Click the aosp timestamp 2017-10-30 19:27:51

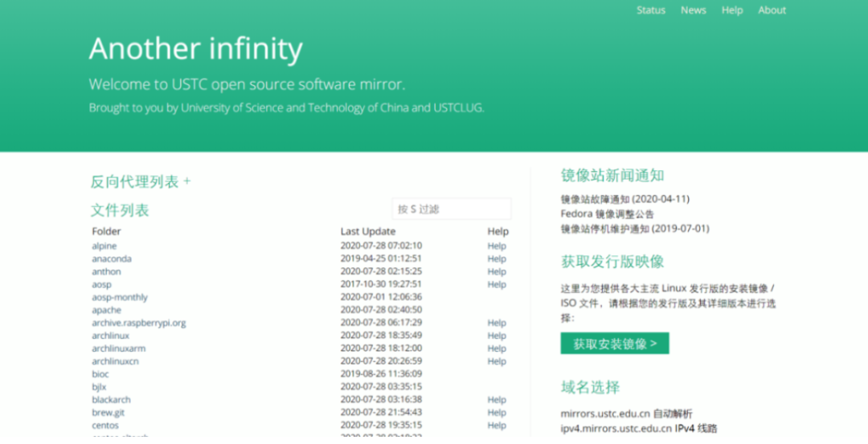pyautogui.click(x=382, y=283)
